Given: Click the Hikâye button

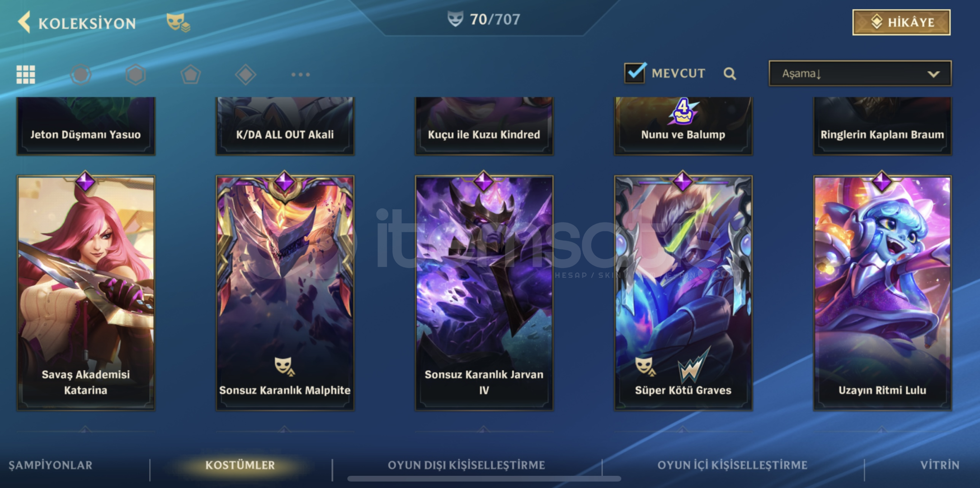Looking at the screenshot, I should (x=901, y=22).
